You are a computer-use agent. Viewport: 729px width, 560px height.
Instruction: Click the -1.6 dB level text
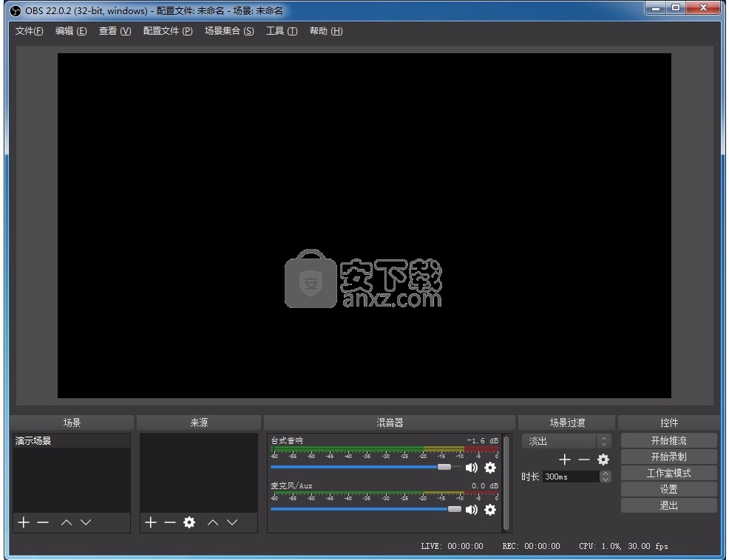tap(483, 440)
